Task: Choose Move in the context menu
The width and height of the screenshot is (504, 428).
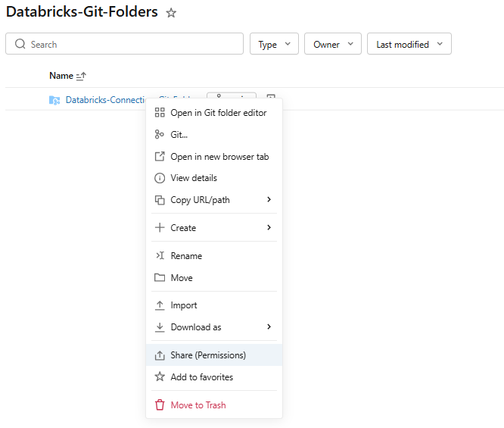Action: pyautogui.click(x=214, y=278)
